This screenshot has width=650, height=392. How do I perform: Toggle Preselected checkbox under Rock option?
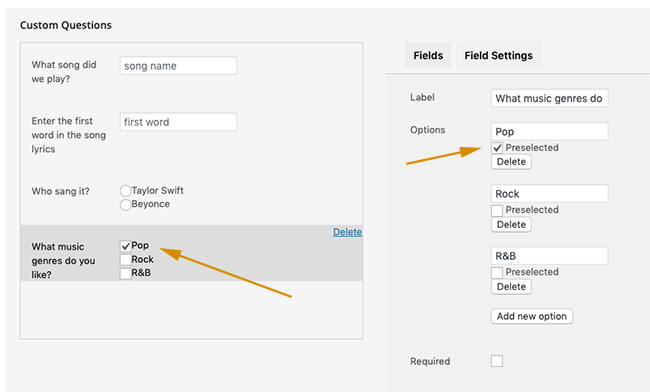point(497,211)
